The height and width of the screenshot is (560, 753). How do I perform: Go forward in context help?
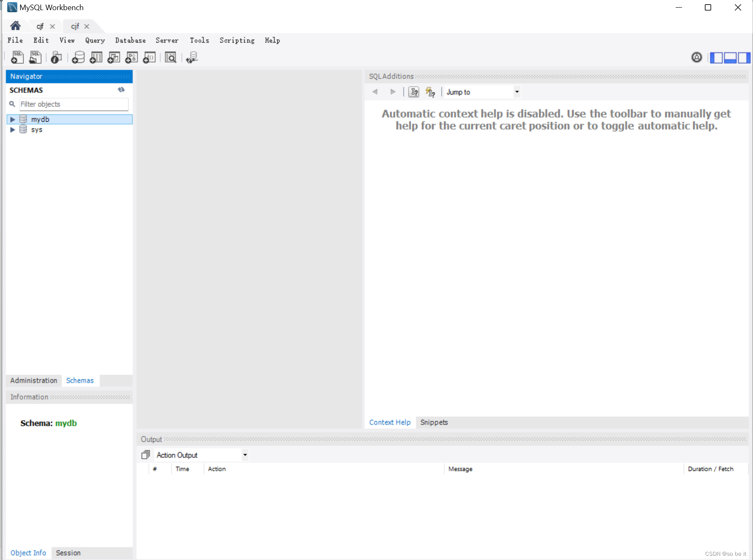click(393, 92)
